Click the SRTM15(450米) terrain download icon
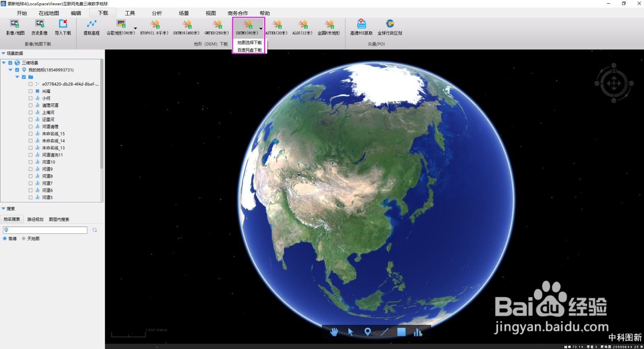 (186, 24)
